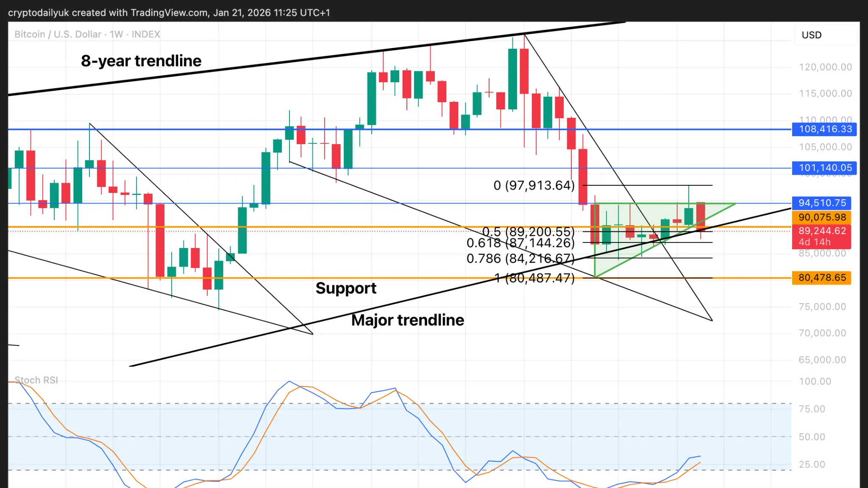Click the orange 90,075.98 price label

coord(822,218)
